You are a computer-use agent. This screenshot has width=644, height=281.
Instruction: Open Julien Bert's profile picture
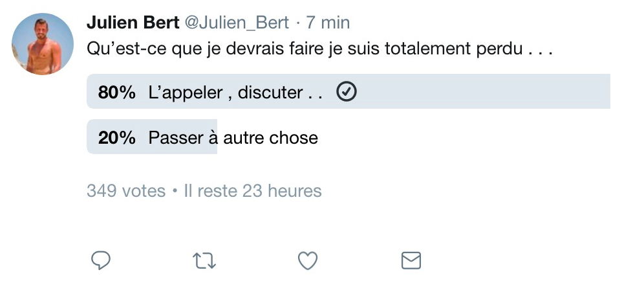(x=43, y=43)
